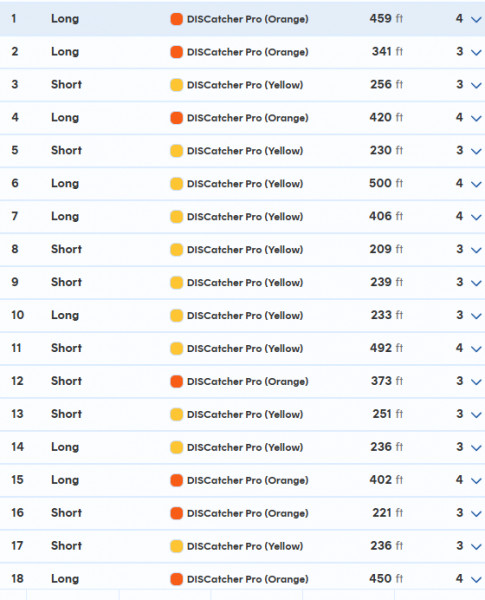Select the 341 ft distance value

pos(387,51)
